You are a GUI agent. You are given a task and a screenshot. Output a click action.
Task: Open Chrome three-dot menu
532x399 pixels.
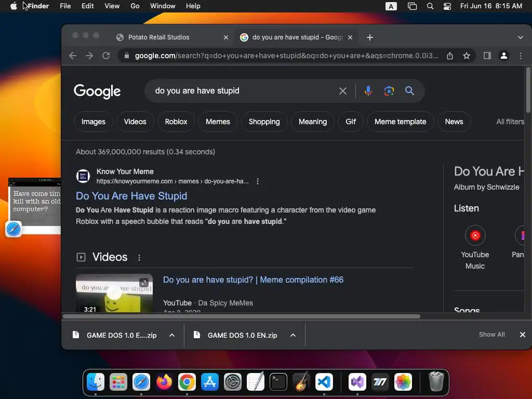(x=521, y=56)
